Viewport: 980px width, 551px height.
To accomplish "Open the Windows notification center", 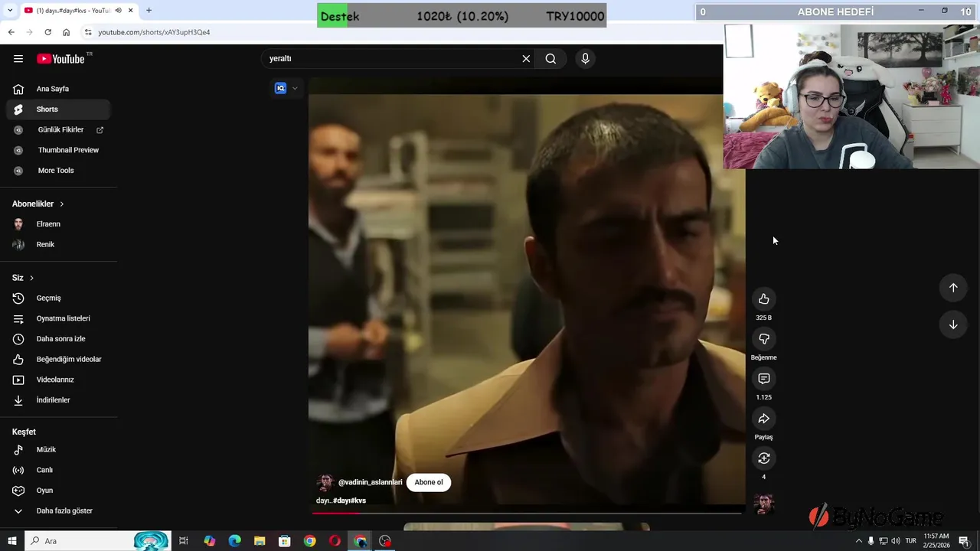I will coord(964,541).
